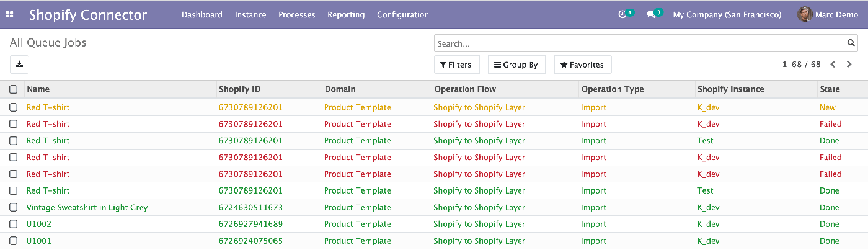Viewport: 868px width, 250px height.
Task: Click Marc Demo avatar picture
Action: pyautogui.click(x=805, y=14)
